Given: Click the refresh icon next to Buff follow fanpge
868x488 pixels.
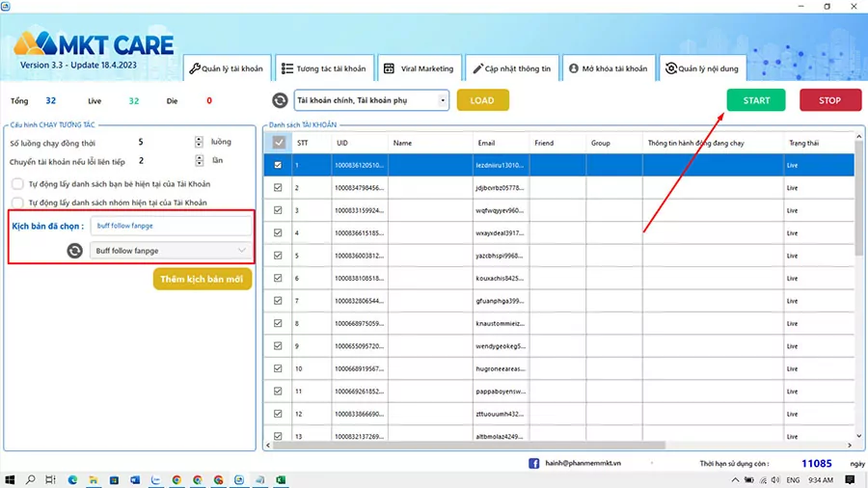Looking at the screenshot, I should tap(74, 251).
